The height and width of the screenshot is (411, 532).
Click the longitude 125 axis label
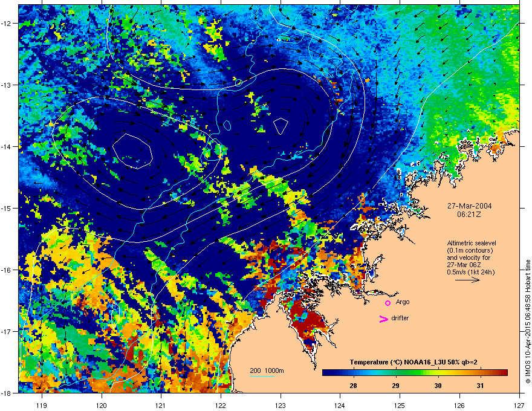[x=400, y=405]
